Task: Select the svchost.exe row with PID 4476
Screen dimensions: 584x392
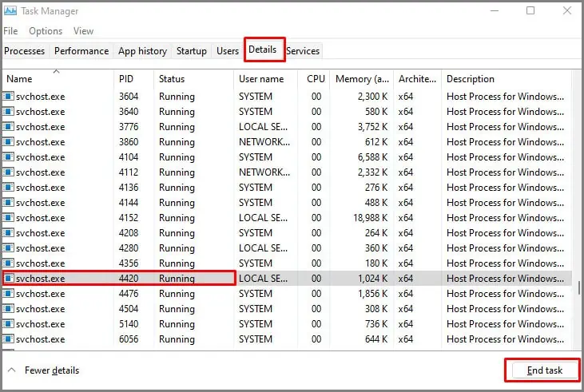Action: 287,294
